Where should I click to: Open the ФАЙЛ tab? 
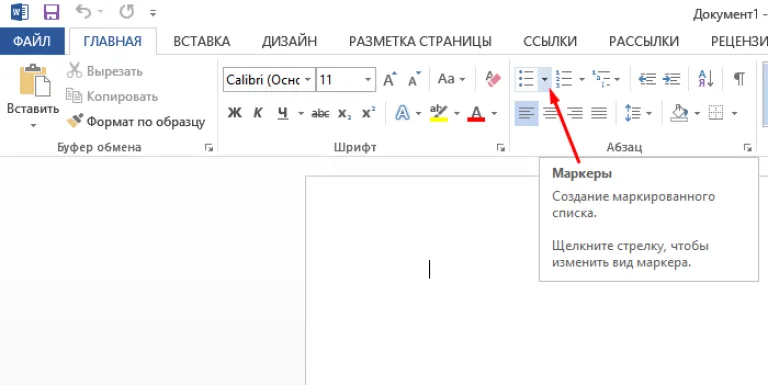(32, 42)
